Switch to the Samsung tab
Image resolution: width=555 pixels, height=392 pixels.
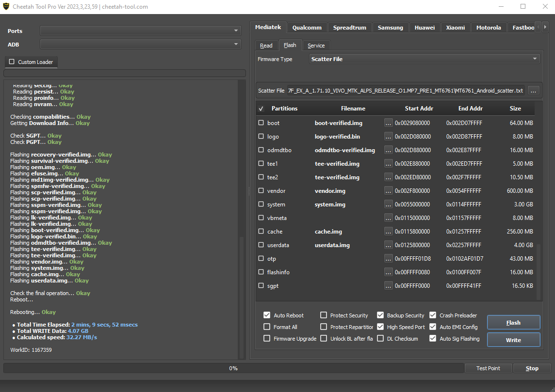pyautogui.click(x=391, y=28)
